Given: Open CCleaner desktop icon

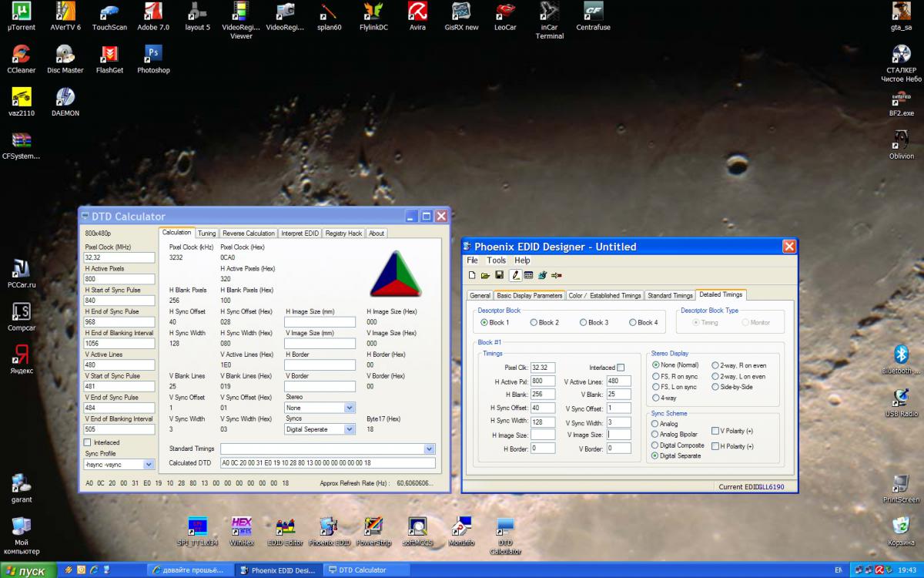Looking at the screenshot, I should pyautogui.click(x=22, y=55).
